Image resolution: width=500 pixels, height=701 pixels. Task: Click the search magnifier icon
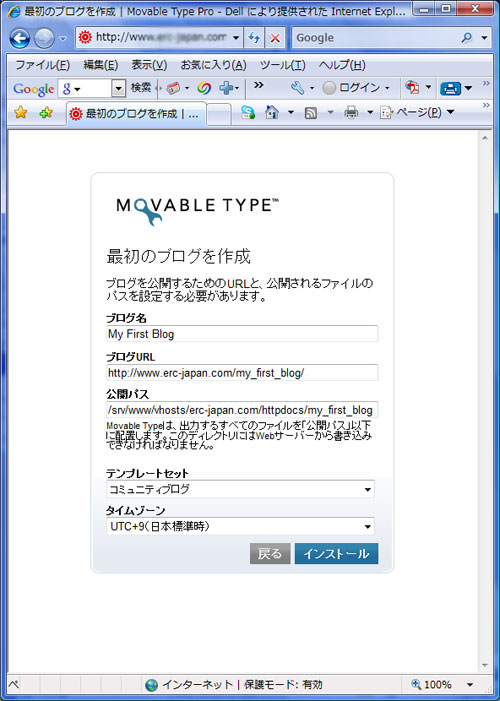(466, 38)
